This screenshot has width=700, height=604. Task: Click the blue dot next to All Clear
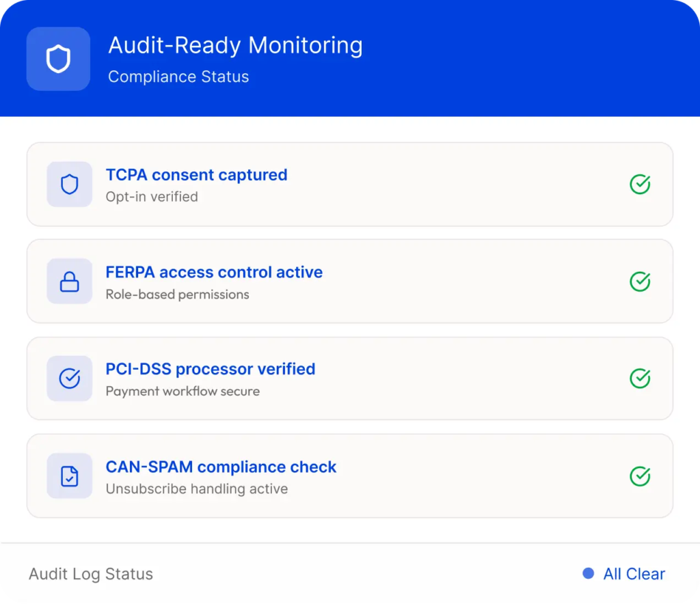[588, 574]
